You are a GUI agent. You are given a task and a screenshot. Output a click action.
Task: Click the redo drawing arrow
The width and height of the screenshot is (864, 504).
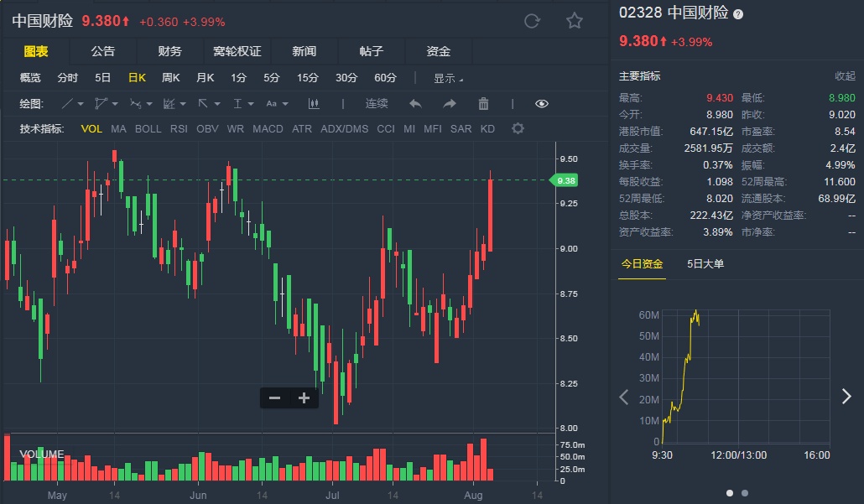click(x=449, y=104)
